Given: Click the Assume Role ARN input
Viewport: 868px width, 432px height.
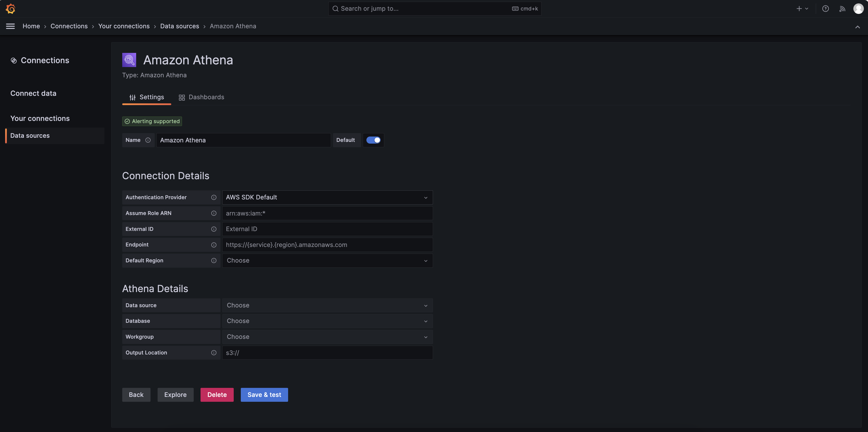Looking at the screenshot, I should pos(328,213).
